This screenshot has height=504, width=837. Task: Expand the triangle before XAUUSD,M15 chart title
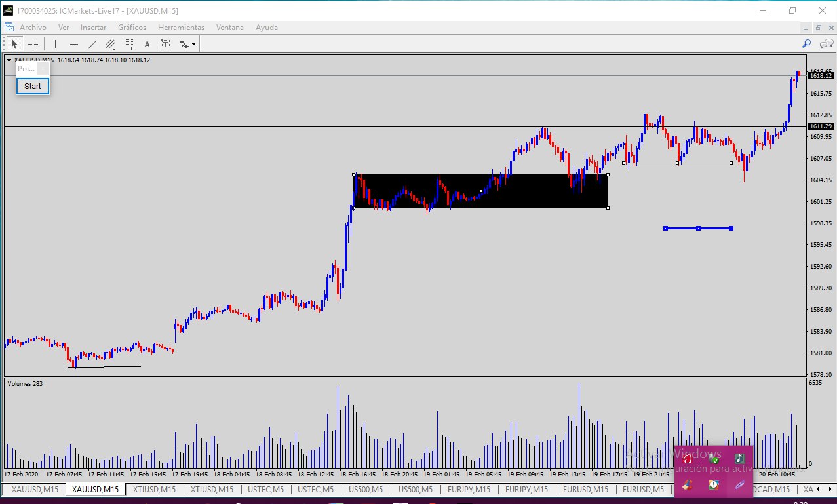[9, 60]
